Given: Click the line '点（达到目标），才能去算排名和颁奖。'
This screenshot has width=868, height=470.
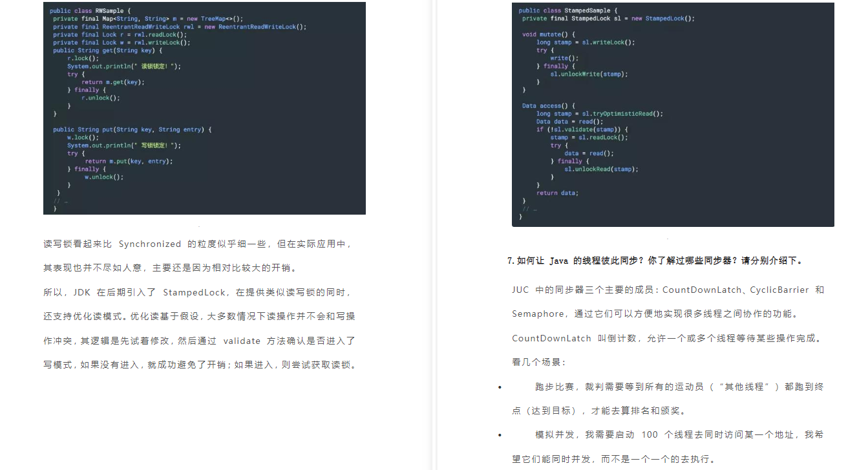Looking at the screenshot, I should click(x=598, y=411).
